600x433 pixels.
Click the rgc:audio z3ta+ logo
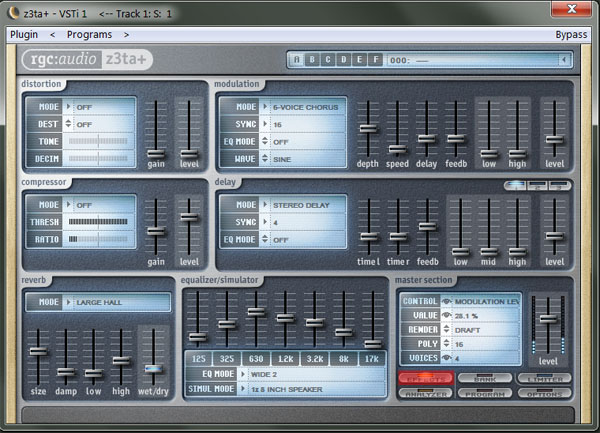point(87,60)
